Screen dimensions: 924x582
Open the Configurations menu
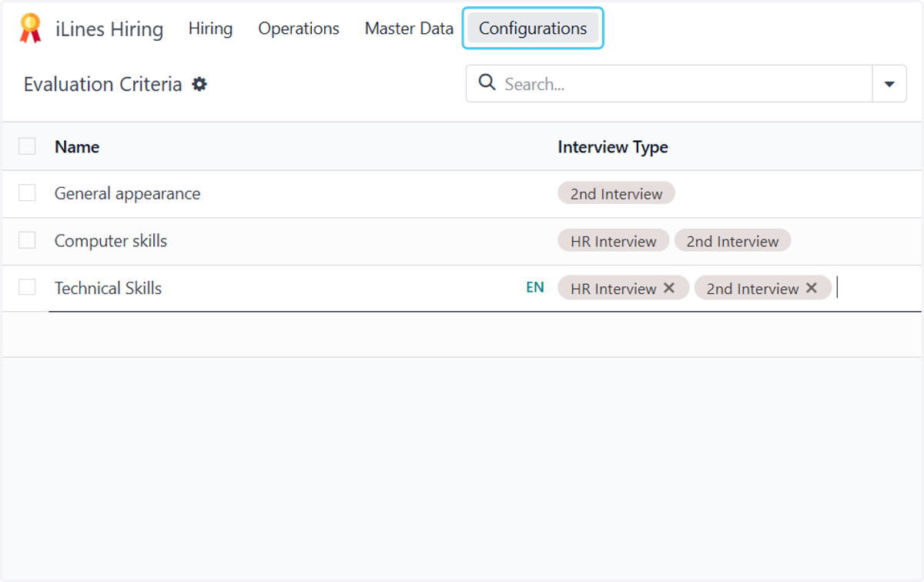pos(533,28)
